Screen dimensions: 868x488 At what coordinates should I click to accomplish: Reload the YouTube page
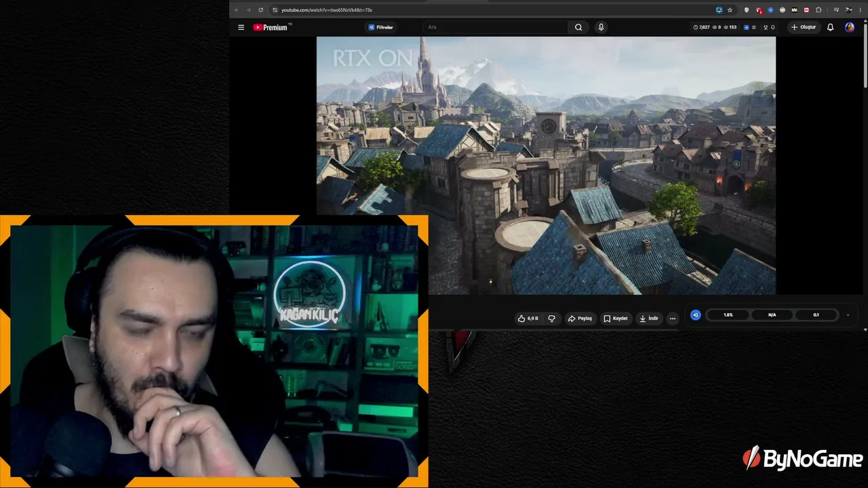click(x=260, y=10)
